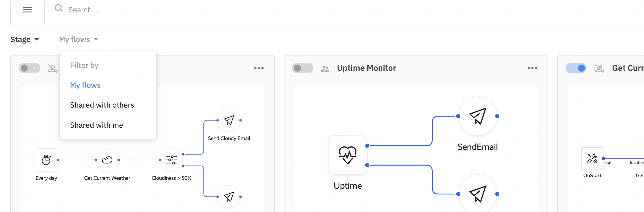Screen dimensions: 644x212
Task: Click the OnStart tools node icon
Action: pos(592,158)
